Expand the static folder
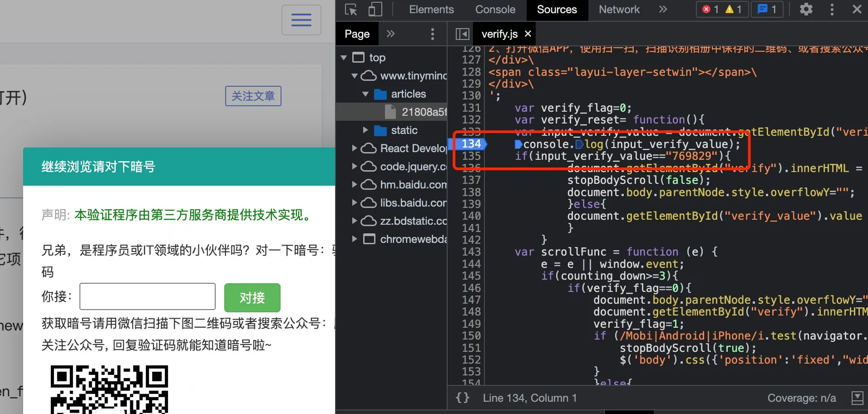 click(x=365, y=130)
